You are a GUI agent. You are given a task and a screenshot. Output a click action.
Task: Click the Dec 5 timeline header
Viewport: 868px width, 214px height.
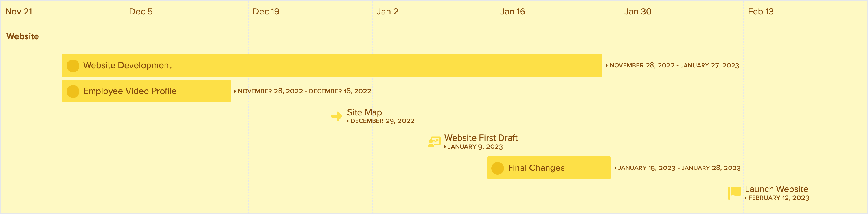click(x=141, y=12)
